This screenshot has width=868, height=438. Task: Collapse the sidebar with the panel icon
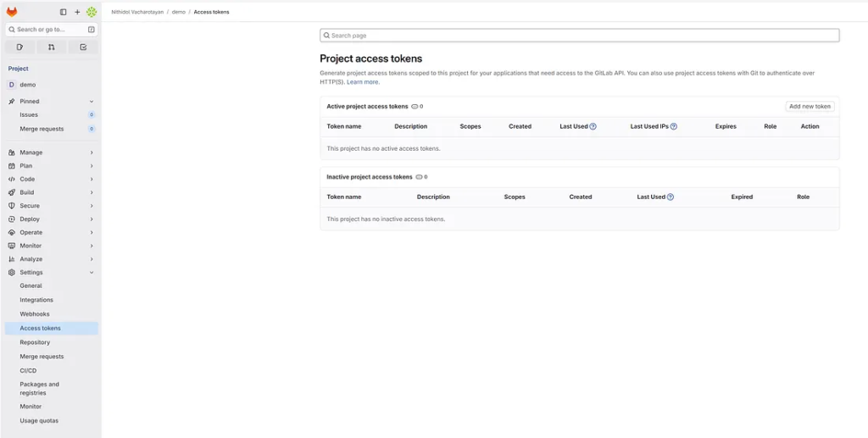64,12
